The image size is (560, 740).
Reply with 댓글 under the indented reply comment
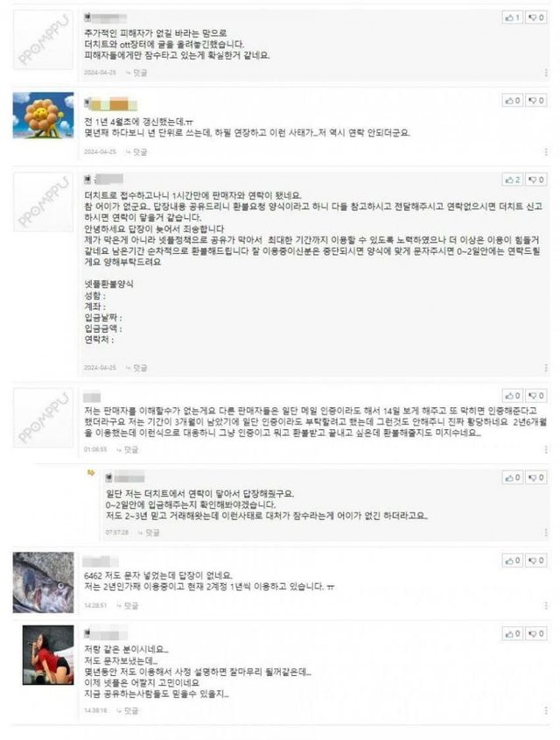pyautogui.click(x=149, y=532)
